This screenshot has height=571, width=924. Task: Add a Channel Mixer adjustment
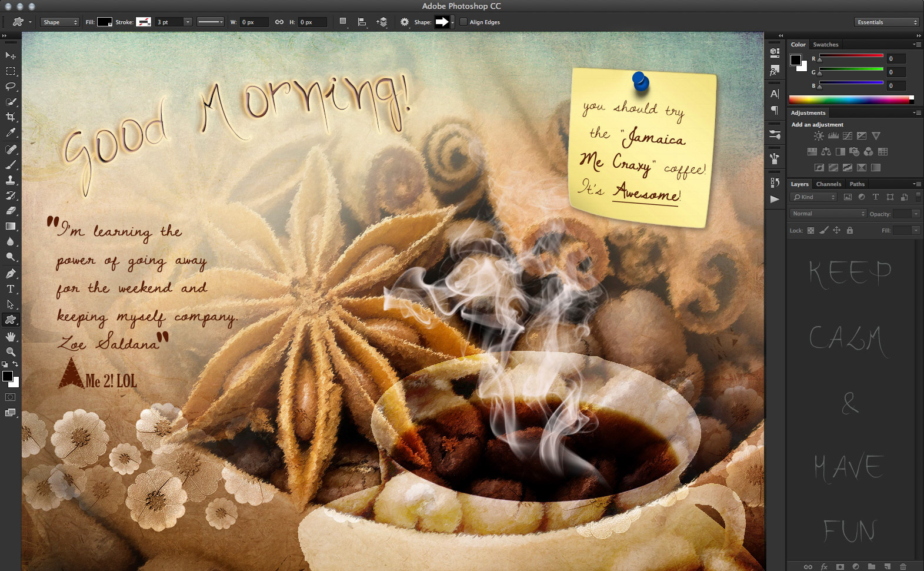pyautogui.click(x=868, y=152)
